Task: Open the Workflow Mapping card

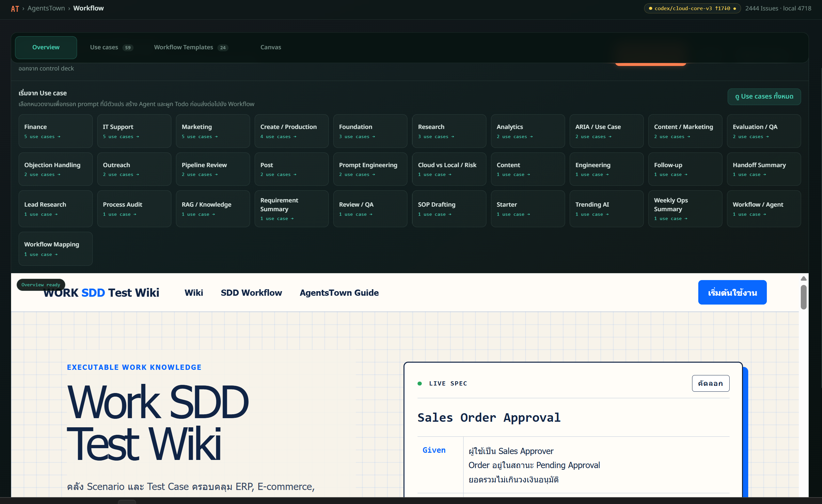Action: coord(55,249)
